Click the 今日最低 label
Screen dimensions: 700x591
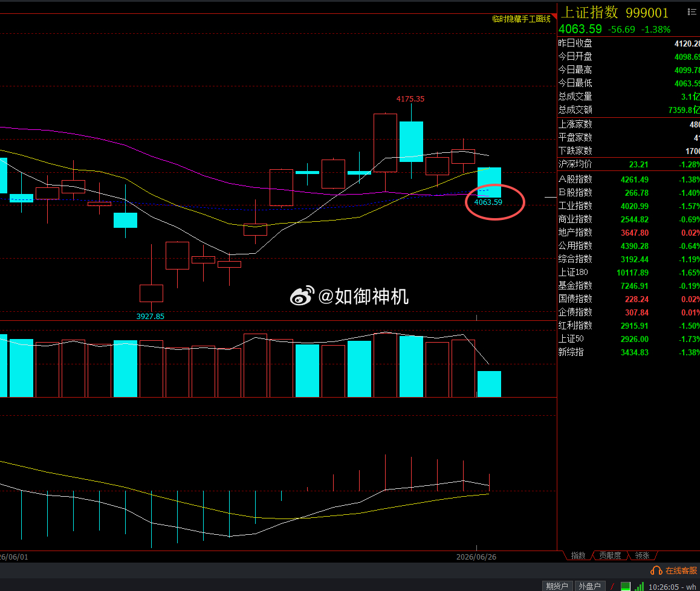coord(575,83)
